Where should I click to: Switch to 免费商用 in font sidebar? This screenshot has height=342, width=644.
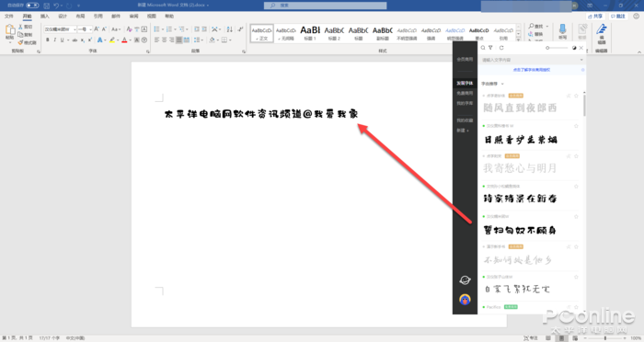click(x=465, y=93)
